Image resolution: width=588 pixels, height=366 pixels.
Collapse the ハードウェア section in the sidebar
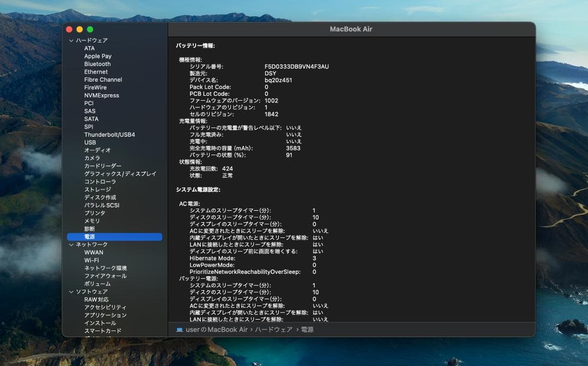pos(71,40)
